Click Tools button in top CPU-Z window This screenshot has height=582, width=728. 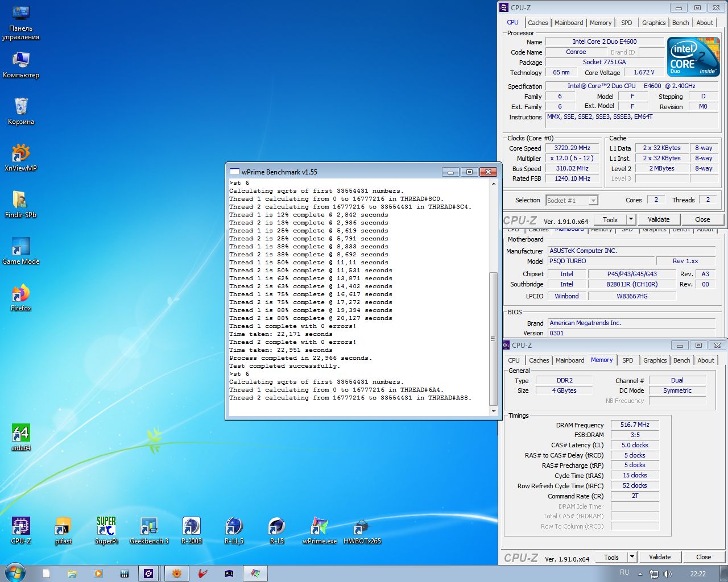click(610, 219)
